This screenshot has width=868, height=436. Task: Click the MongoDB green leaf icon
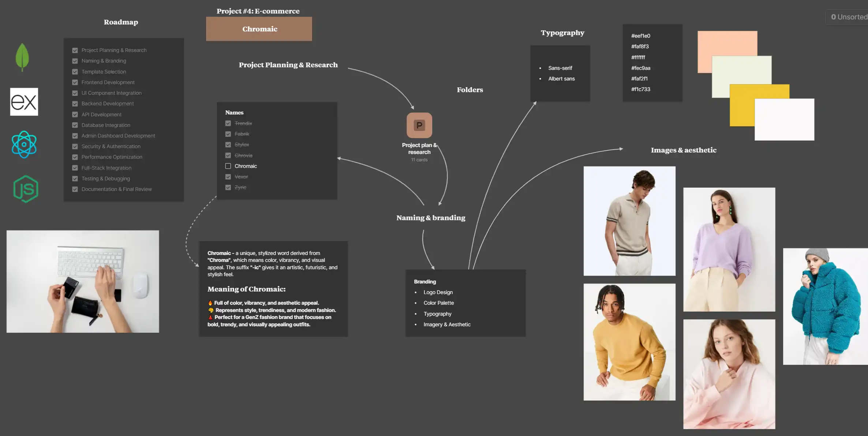(x=22, y=57)
